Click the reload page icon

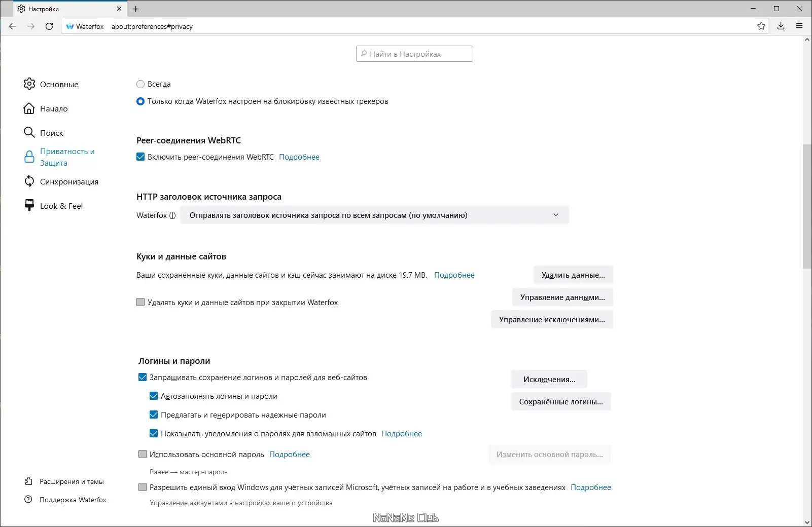click(49, 26)
